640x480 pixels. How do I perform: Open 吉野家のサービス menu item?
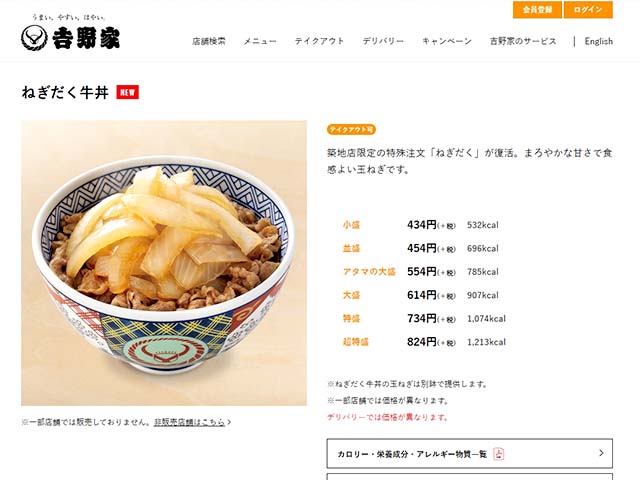(523, 41)
